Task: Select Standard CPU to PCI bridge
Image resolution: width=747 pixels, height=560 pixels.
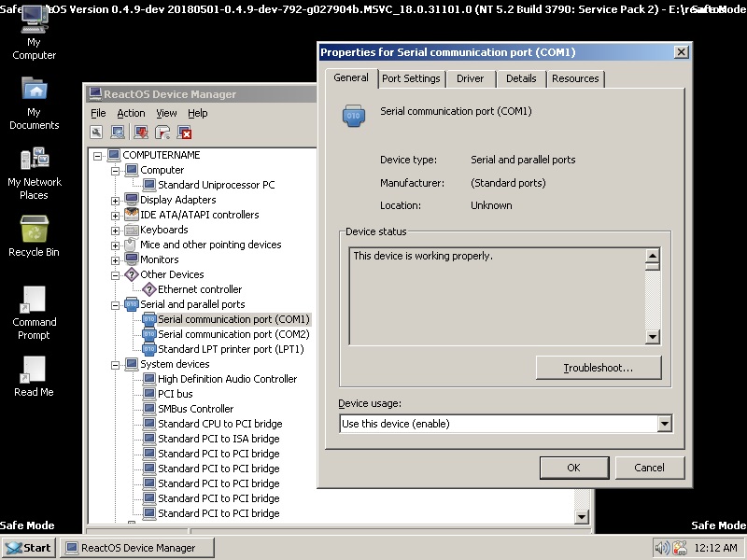Action: [220, 424]
